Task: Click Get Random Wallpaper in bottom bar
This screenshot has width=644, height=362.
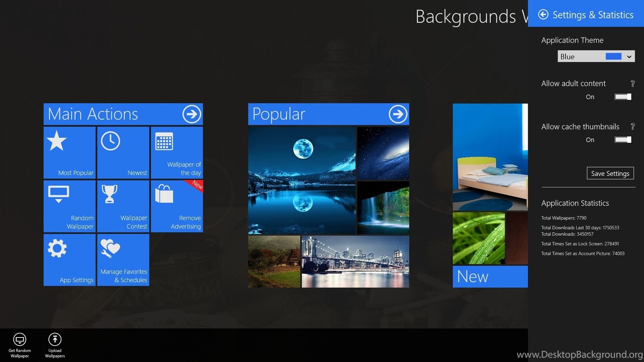Action: (x=20, y=344)
